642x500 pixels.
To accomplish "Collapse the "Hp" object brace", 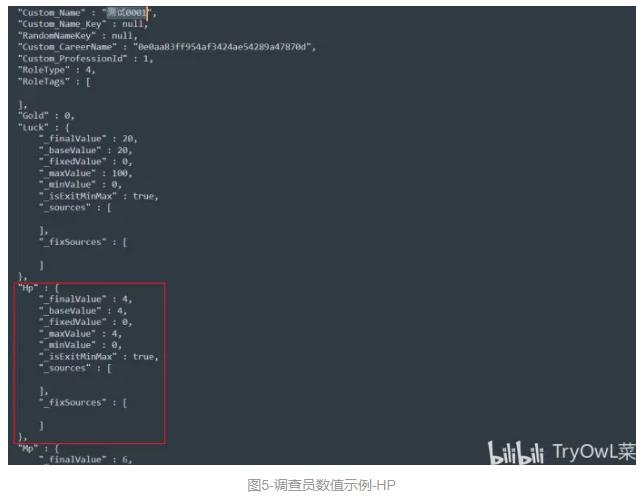I will [x=57, y=288].
